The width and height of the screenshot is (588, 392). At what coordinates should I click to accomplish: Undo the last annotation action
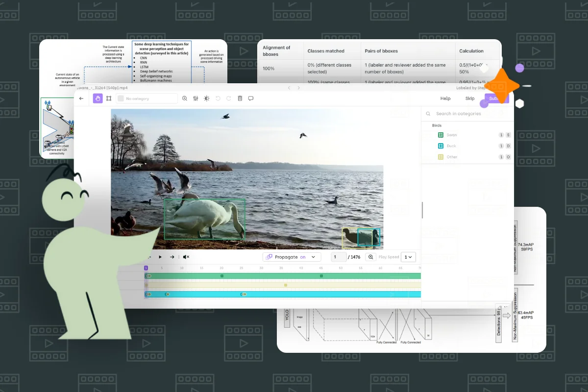tap(219, 98)
